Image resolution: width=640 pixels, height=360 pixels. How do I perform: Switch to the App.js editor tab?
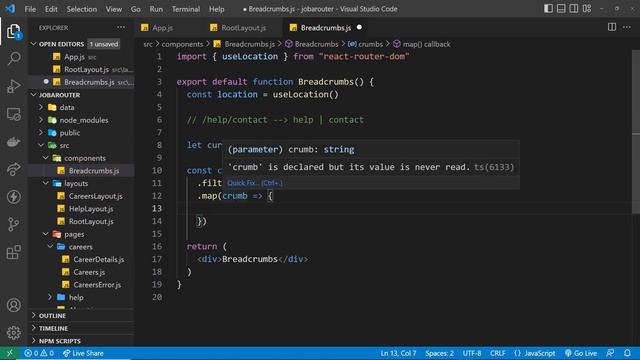[x=162, y=27]
